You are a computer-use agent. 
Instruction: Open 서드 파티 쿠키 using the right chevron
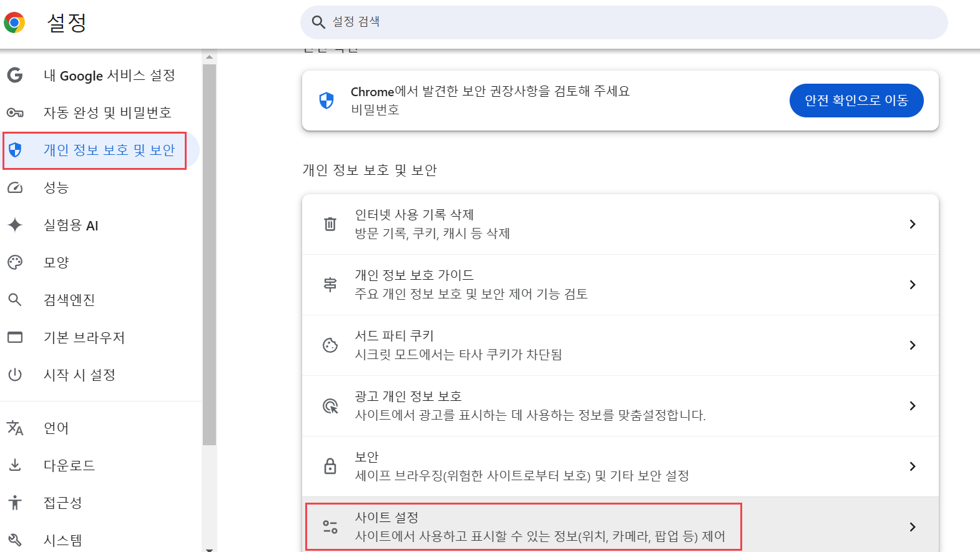(913, 345)
